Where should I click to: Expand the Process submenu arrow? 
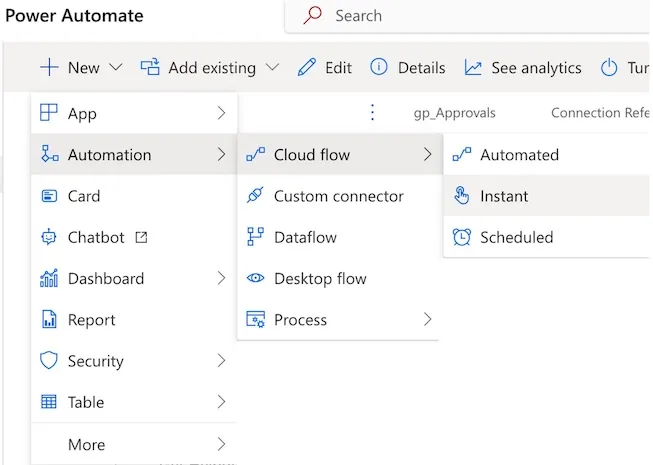tap(428, 319)
